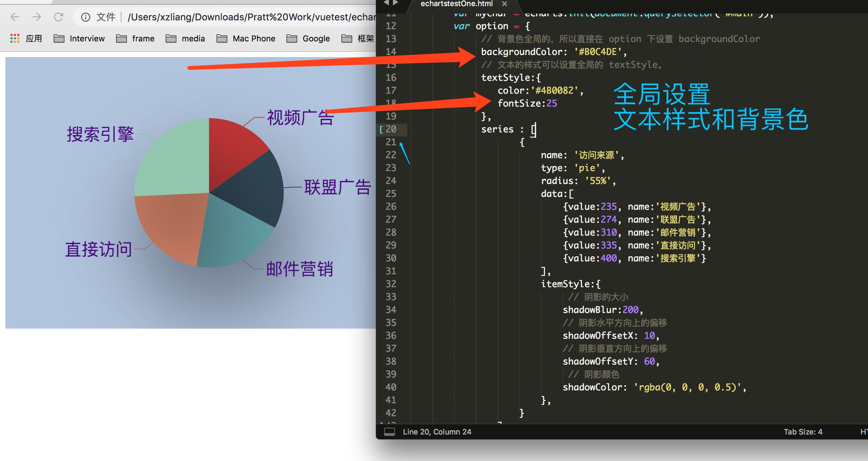The width and height of the screenshot is (868, 461).
Task: Close the echartstestOne.html tab
Action: point(505,4)
